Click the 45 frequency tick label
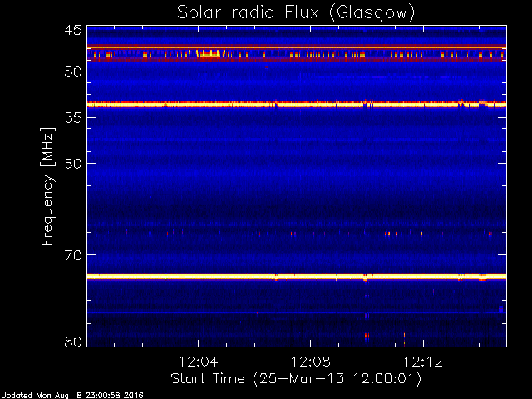This screenshot has width=532, height=399. coord(73,30)
